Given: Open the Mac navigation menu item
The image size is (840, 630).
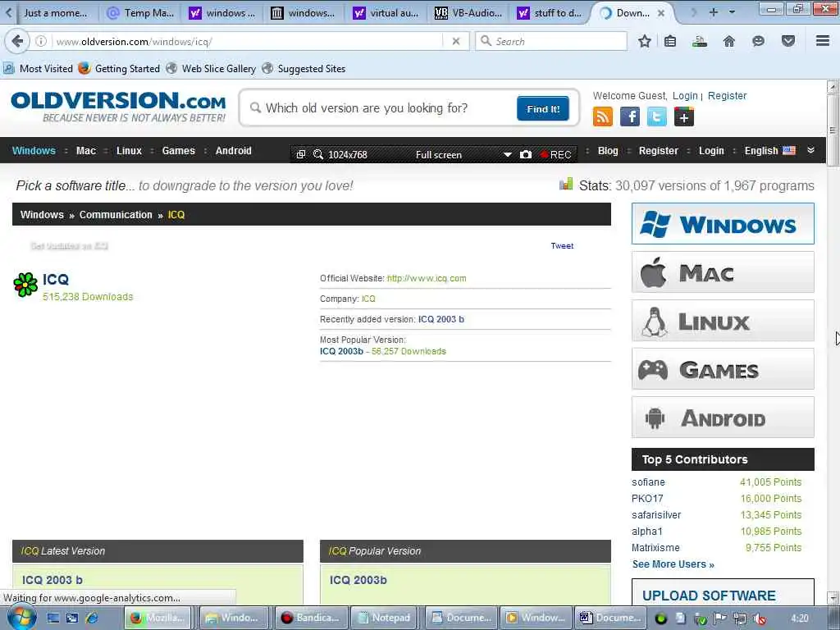Looking at the screenshot, I should [x=85, y=151].
